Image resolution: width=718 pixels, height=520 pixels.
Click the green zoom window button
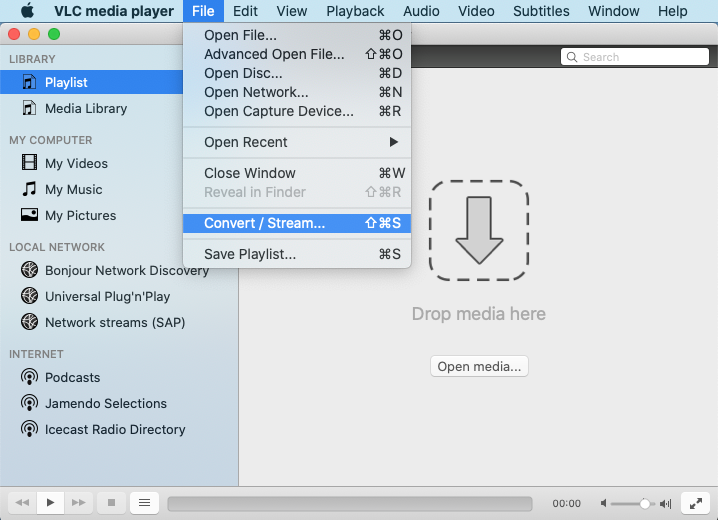(x=54, y=34)
